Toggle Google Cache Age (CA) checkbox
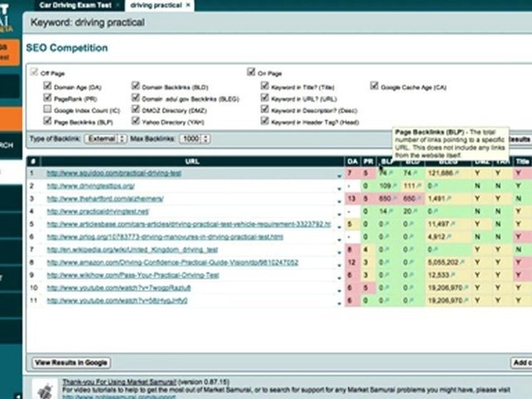The width and height of the screenshot is (532, 399). click(374, 86)
